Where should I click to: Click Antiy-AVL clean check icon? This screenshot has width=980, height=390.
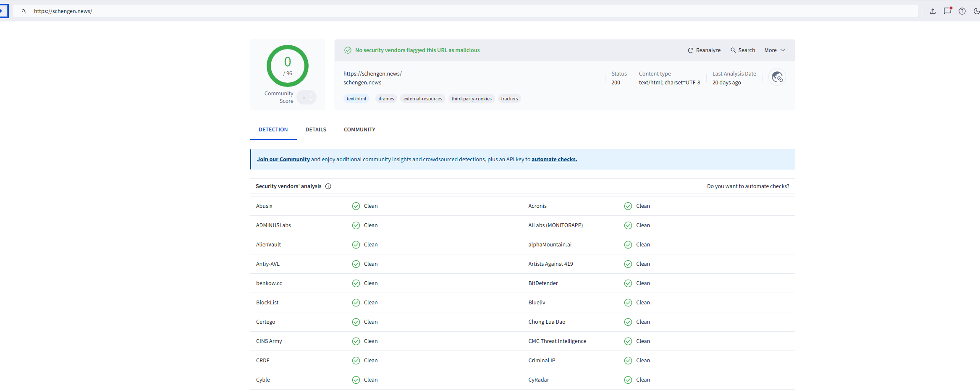coord(356,264)
